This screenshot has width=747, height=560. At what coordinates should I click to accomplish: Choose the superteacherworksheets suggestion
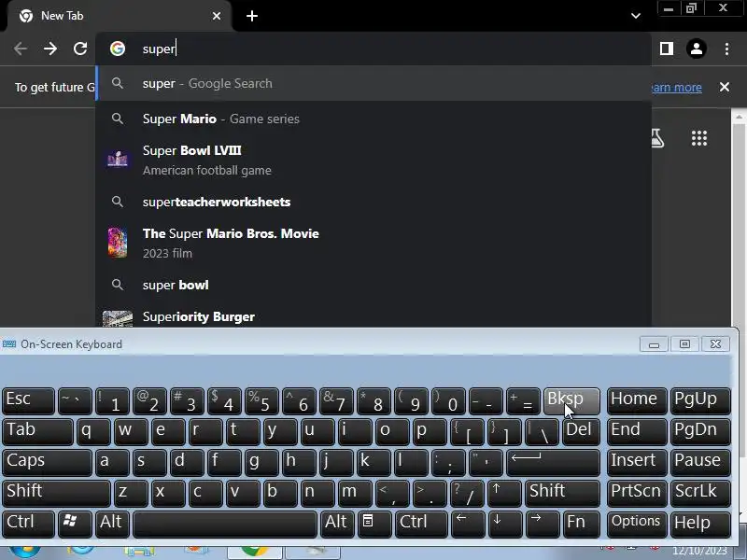click(373, 202)
